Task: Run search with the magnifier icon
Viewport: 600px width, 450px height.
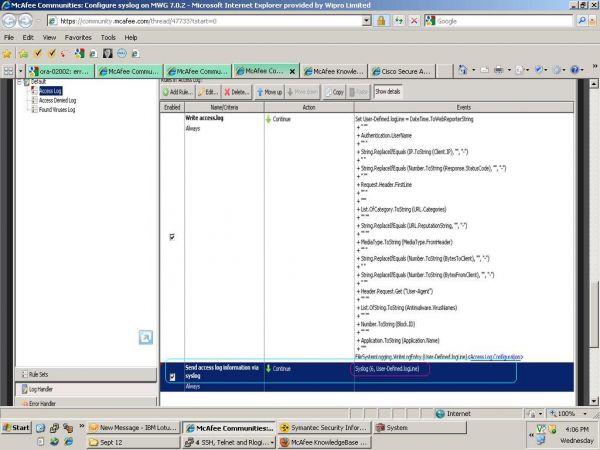Action: click(582, 21)
